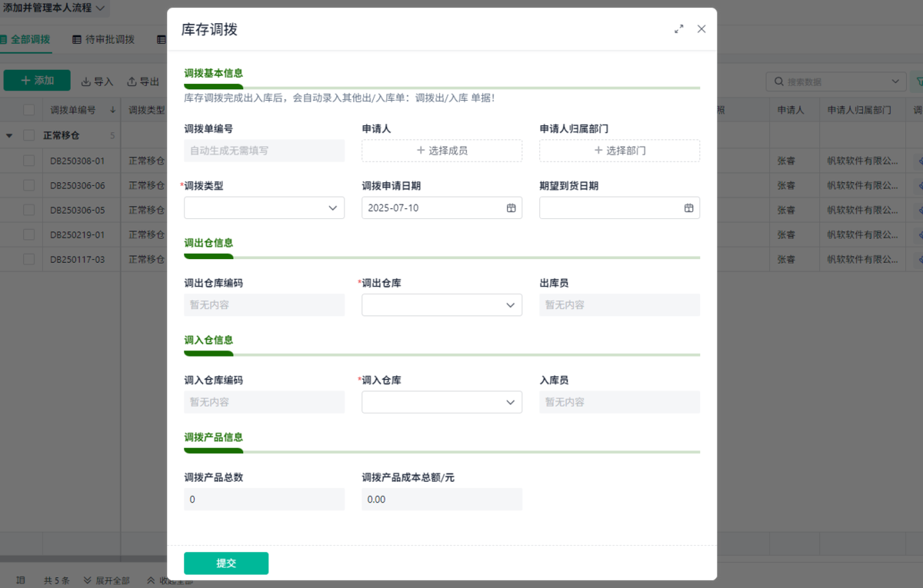
Task: Open the 调拨类型 dropdown
Action: coord(264,208)
